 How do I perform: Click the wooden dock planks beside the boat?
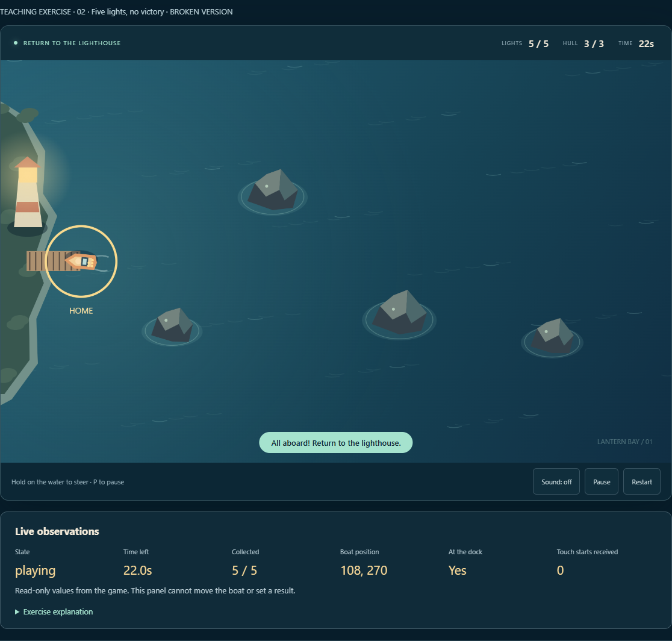pyautogui.click(x=46, y=261)
